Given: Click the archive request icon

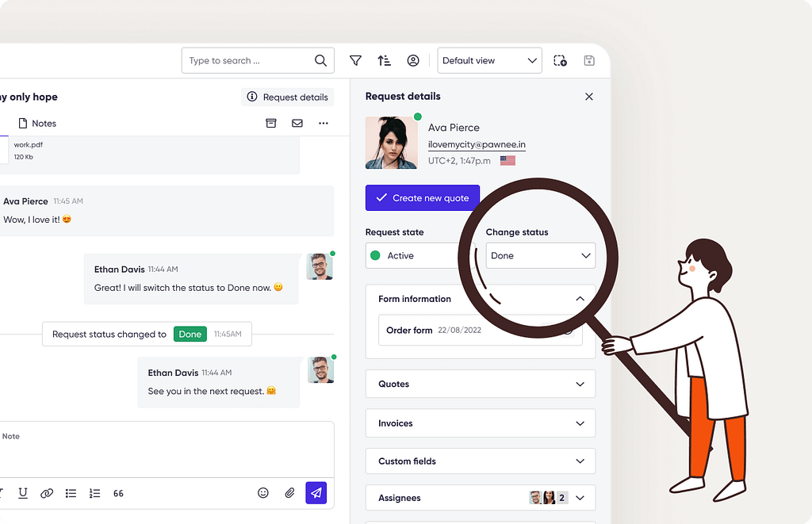Looking at the screenshot, I should (x=271, y=123).
